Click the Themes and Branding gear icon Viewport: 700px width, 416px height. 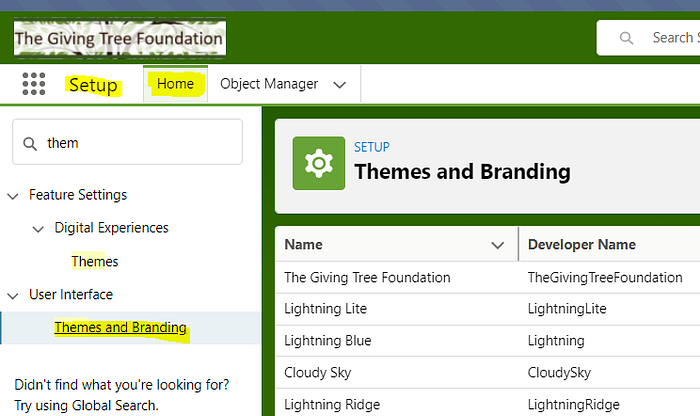pyautogui.click(x=319, y=163)
